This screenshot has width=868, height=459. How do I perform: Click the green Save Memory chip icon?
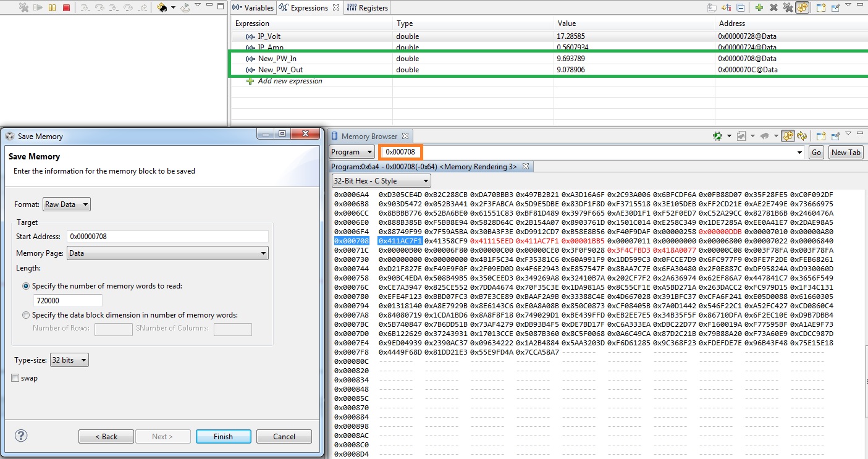(718, 136)
